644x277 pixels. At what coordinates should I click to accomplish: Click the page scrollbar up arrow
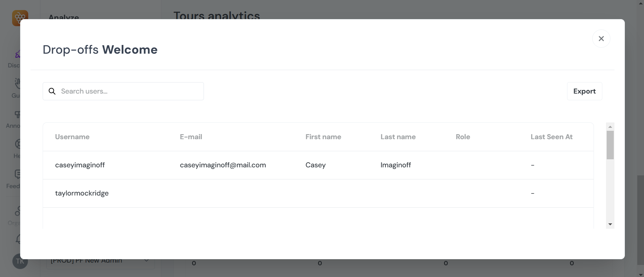click(641, 3)
